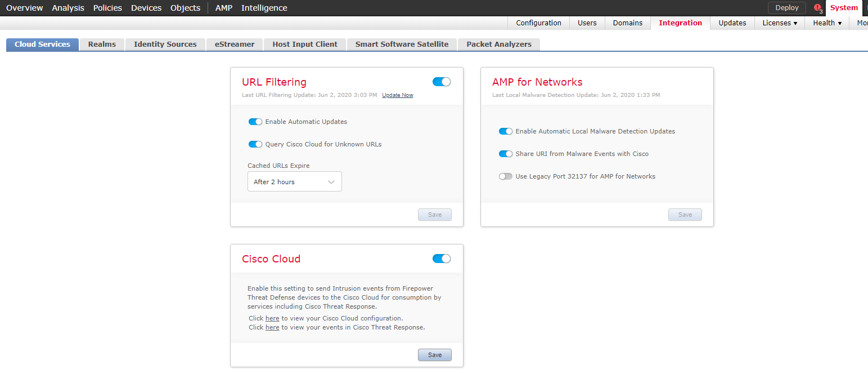The height and width of the screenshot is (374, 868).
Task: Enable Use Legacy Port 32137 toggle
Action: 506,176
